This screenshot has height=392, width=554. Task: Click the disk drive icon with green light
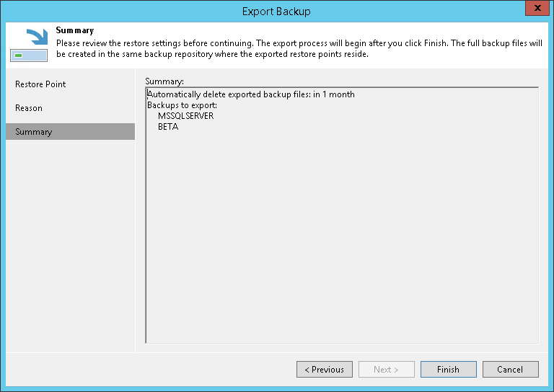tap(28, 55)
